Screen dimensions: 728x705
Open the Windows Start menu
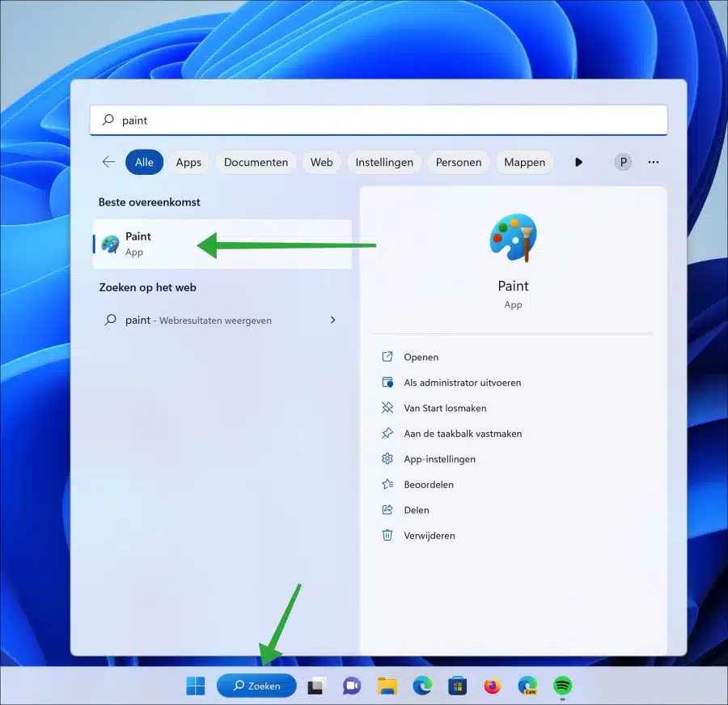[x=195, y=686]
